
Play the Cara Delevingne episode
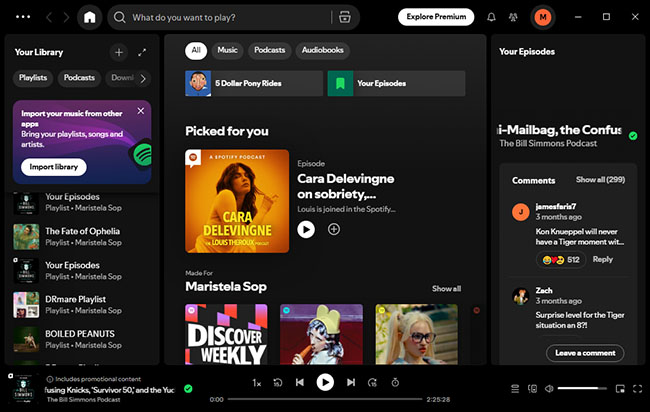[x=306, y=229]
